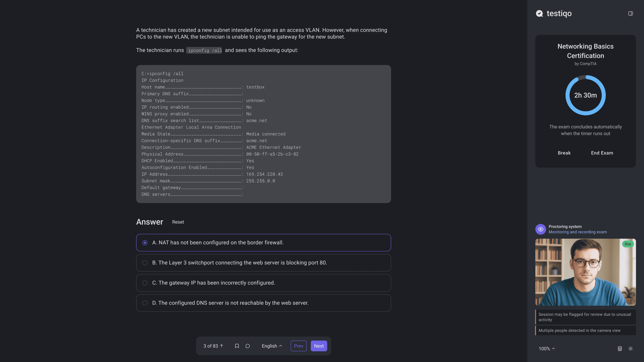Image resolution: width=644 pixels, height=362 pixels.
Task: Bookmark this question
Action: click(237, 346)
